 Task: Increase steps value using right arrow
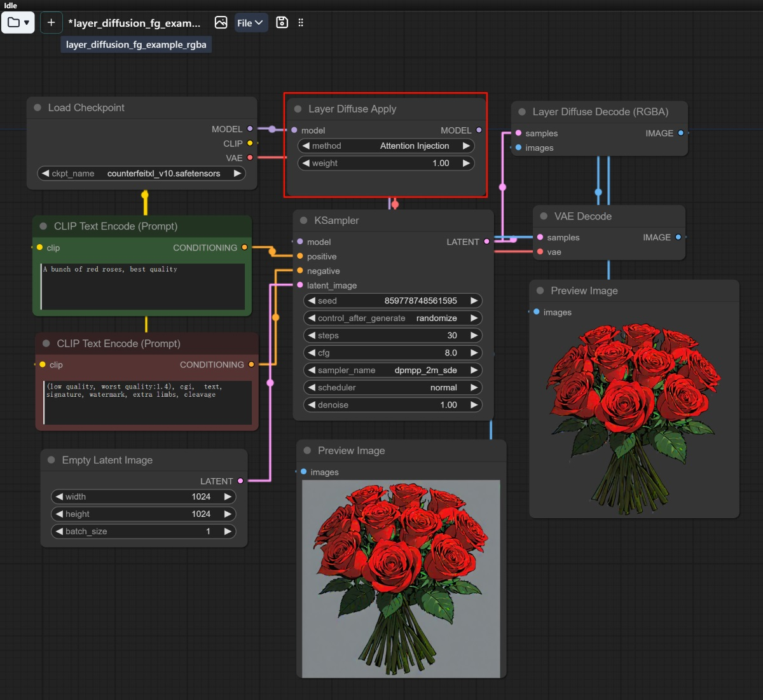(x=474, y=335)
